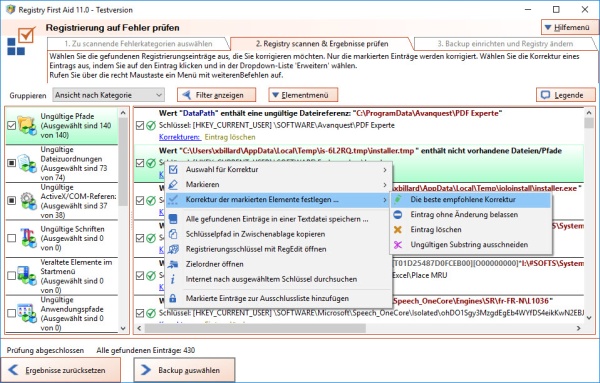Click the lock icon beside 'Ausschlussliste hinzufügen'
Screen dimensions: 600x383
(x=173, y=298)
